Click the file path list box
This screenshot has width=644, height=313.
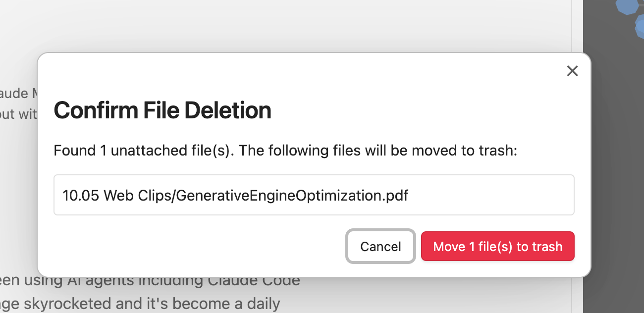[314, 195]
